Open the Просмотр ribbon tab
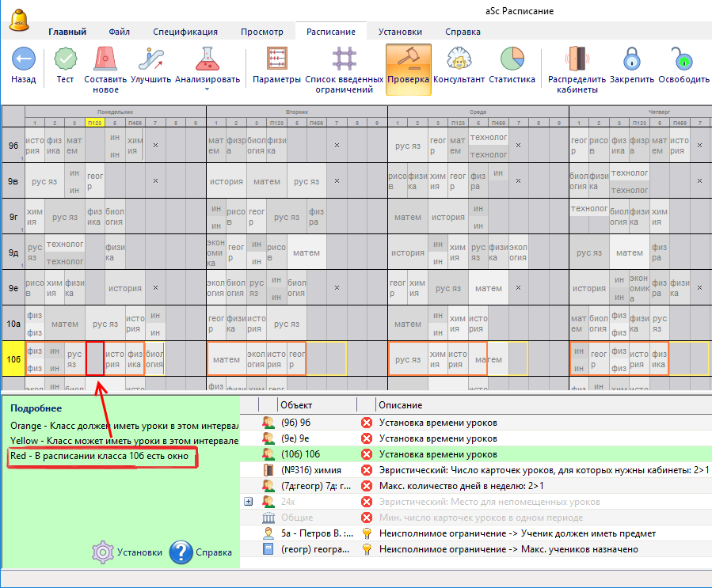This screenshot has height=588, width=712. 261,32
